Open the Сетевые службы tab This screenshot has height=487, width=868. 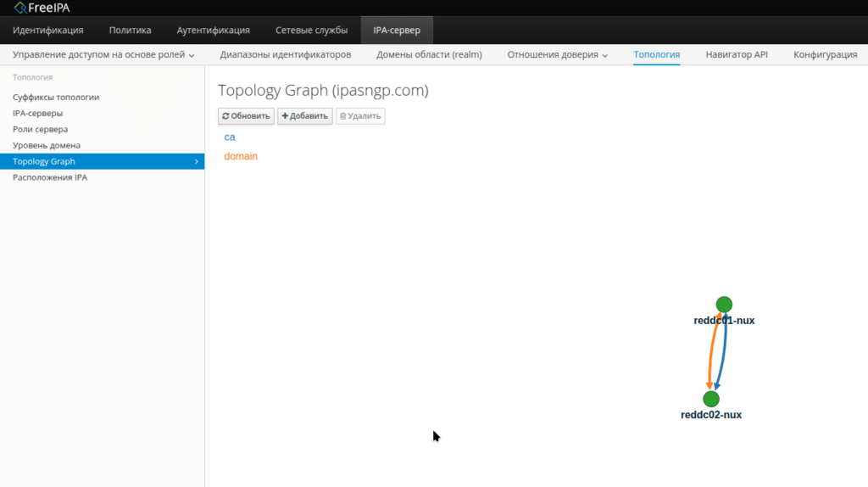tap(311, 30)
